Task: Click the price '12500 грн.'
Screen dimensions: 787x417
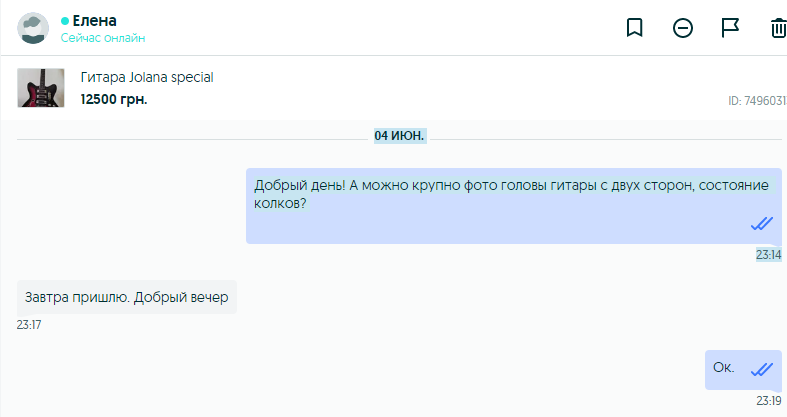Action: pos(114,99)
